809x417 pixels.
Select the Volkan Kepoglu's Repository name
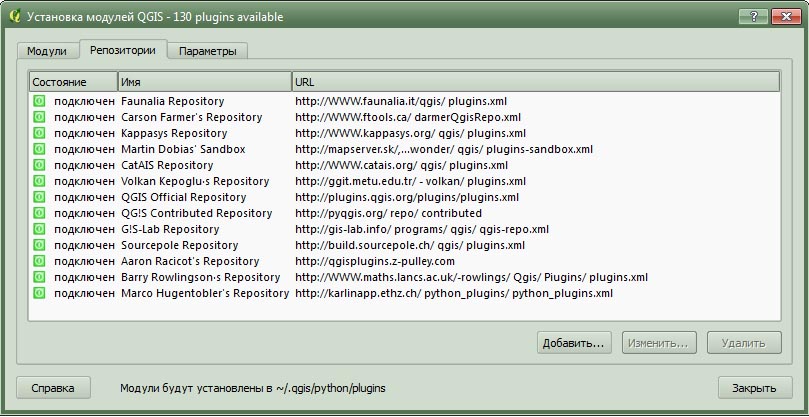point(195,181)
